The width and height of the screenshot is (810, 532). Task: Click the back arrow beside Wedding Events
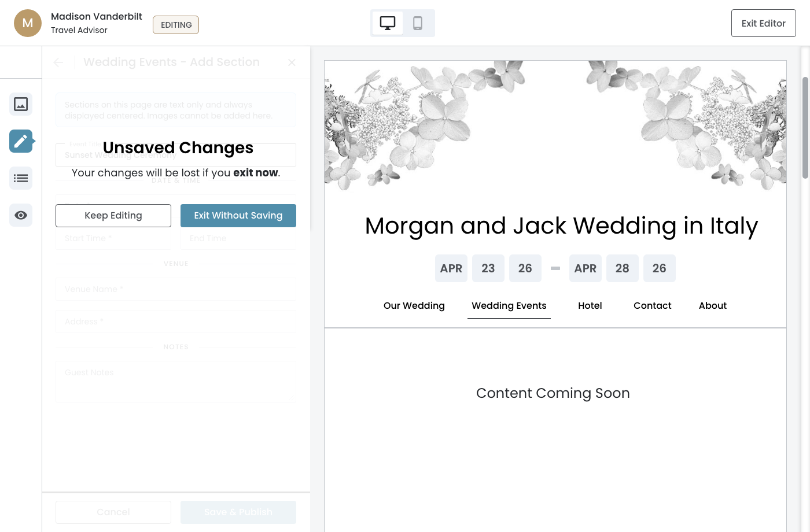point(58,62)
